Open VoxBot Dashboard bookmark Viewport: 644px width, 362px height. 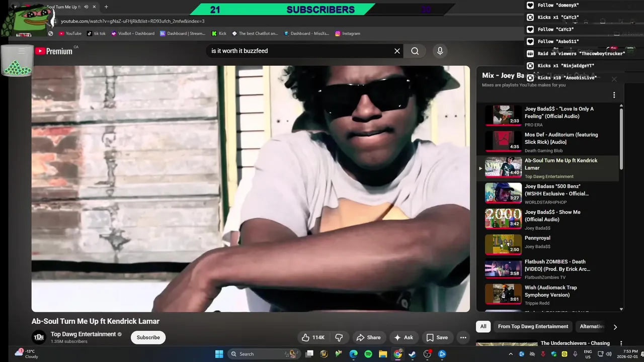click(132, 34)
